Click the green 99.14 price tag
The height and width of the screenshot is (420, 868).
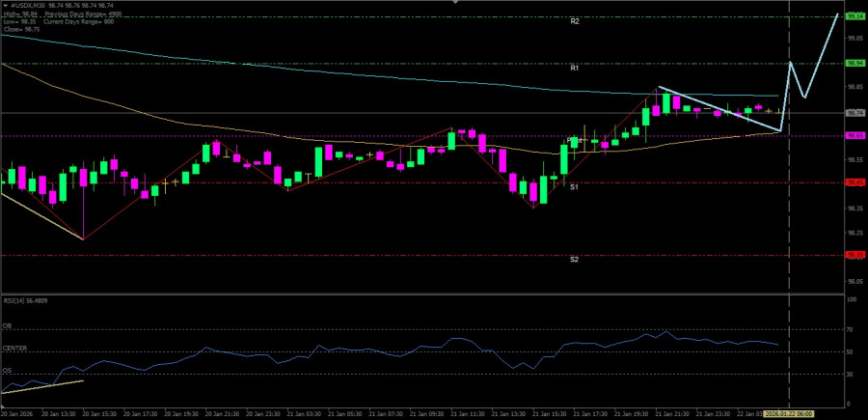tap(855, 17)
